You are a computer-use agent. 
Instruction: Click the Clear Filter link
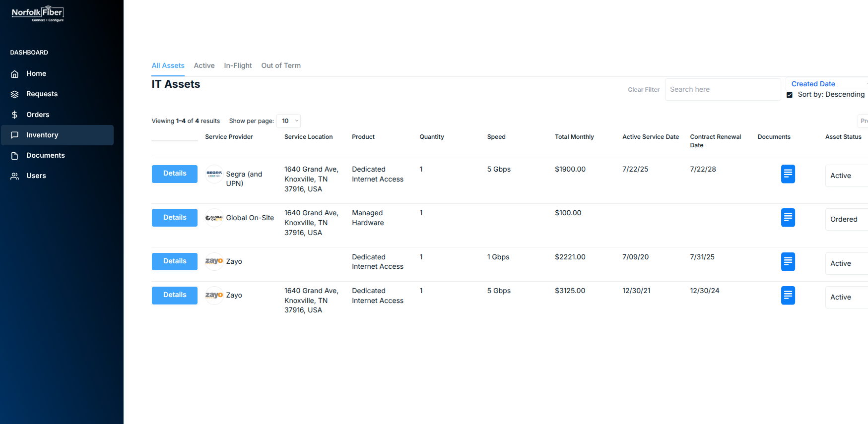click(644, 90)
